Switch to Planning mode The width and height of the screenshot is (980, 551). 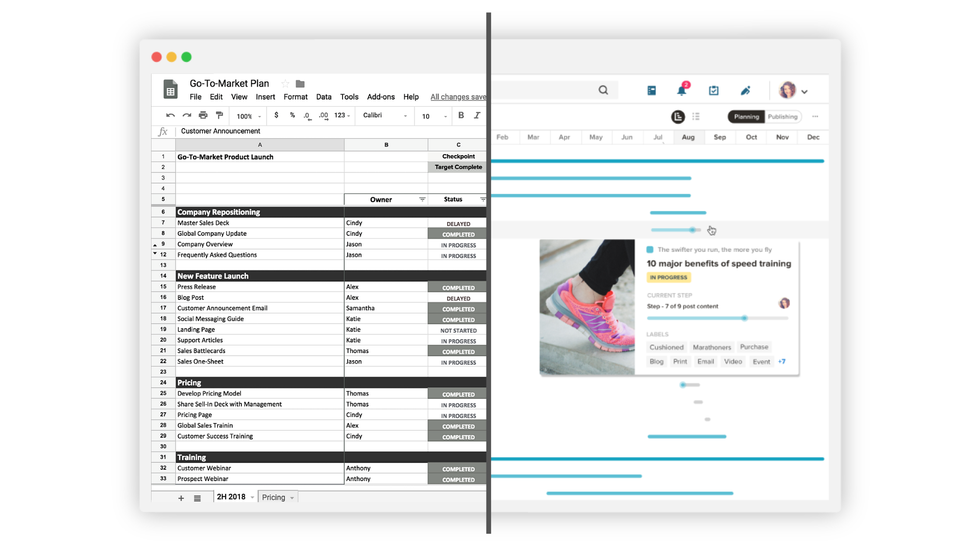point(746,117)
